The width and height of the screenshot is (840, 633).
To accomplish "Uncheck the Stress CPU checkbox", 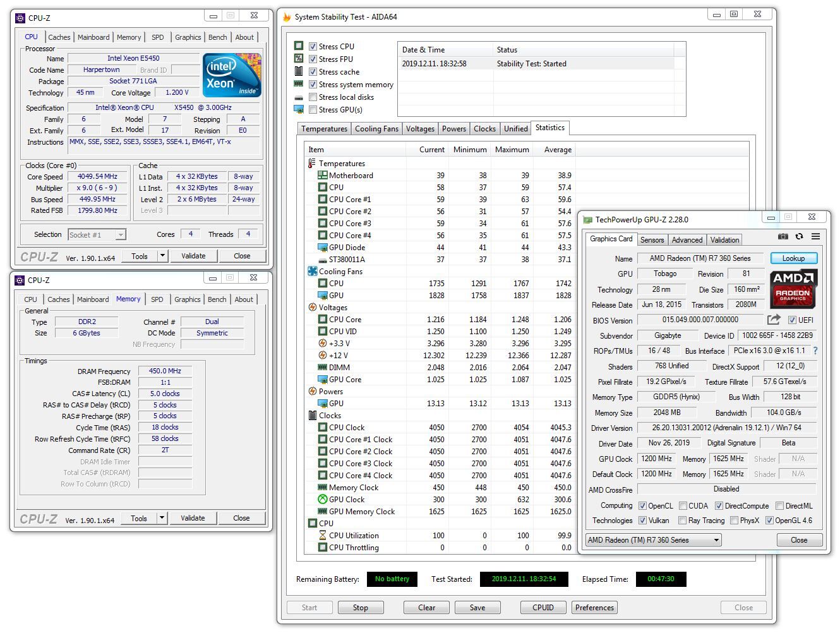I will tap(313, 46).
